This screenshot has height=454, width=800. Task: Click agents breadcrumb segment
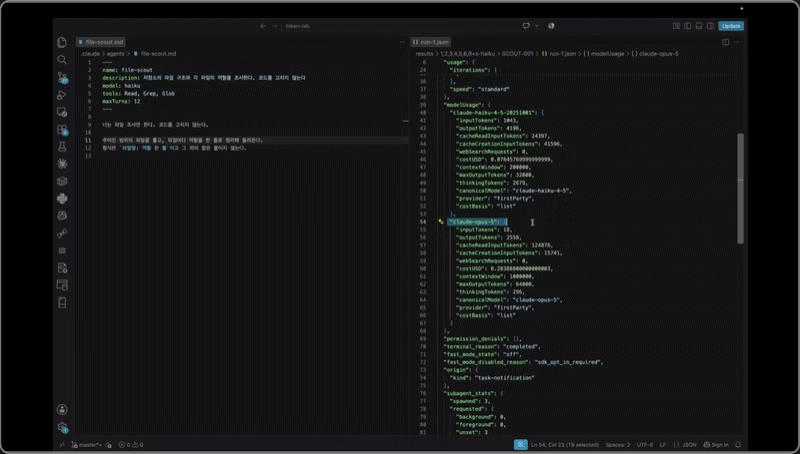coord(115,54)
